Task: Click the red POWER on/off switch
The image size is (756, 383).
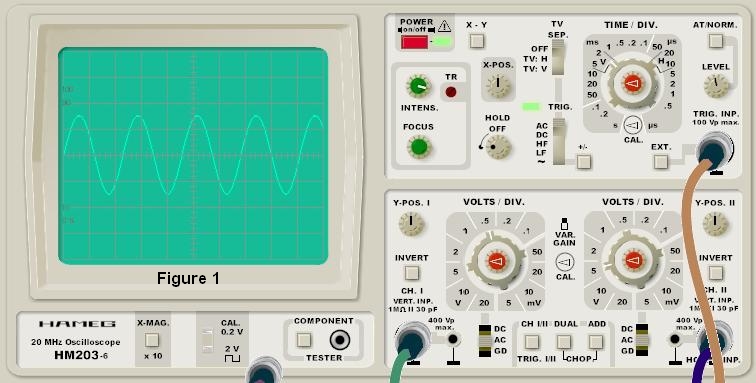Action: pyautogui.click(x=414, y=42)
